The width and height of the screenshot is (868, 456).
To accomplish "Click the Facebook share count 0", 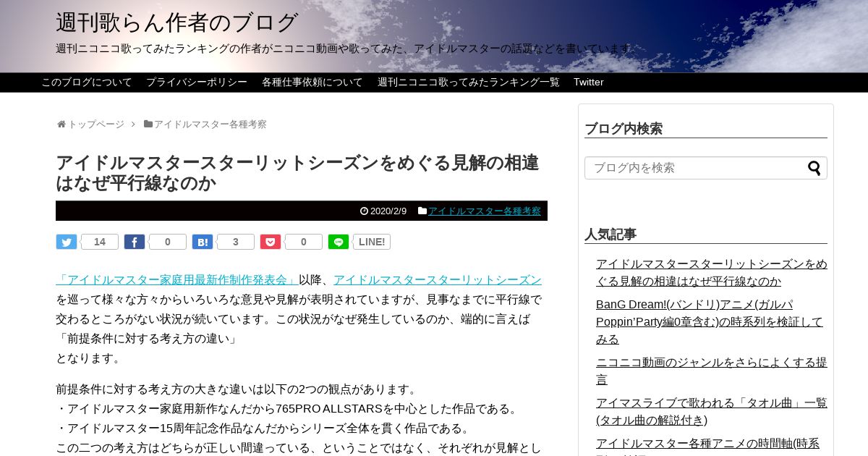I will tap(168, 242).
